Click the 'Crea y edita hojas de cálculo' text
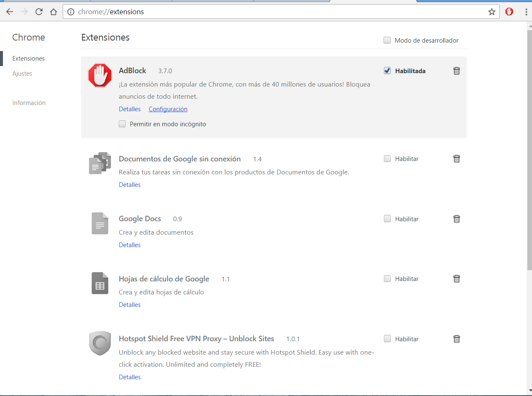The height and width of the screenshot is (396, 532). (x=161, y=292)
